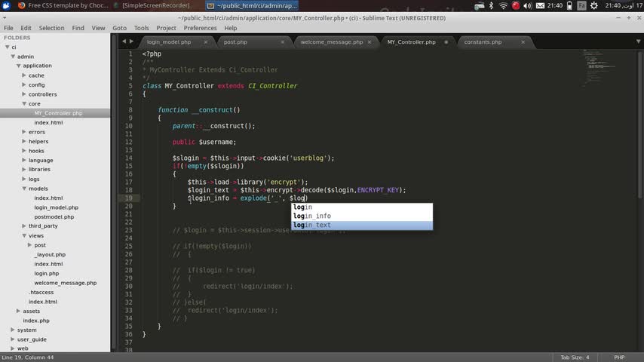
Task: Switch to the constants.php tab
Action: point(483,42)
